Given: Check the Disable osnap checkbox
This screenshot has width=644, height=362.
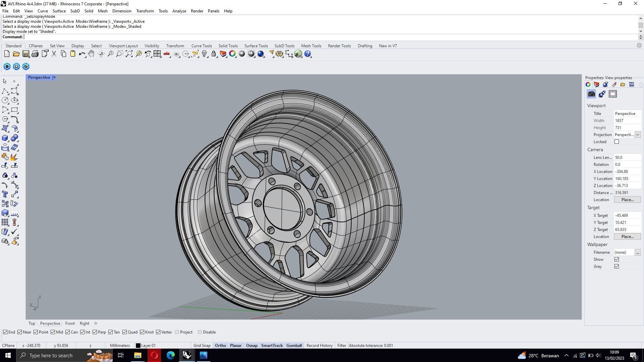Looking at the screenshot, I should 200,332.
